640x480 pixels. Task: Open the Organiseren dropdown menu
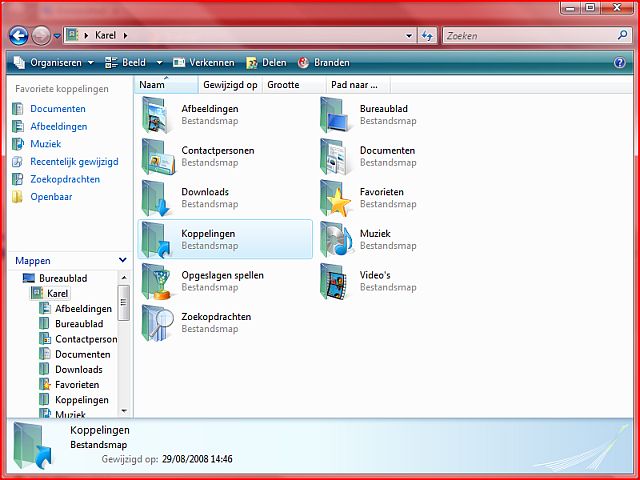tap(54, 62)
